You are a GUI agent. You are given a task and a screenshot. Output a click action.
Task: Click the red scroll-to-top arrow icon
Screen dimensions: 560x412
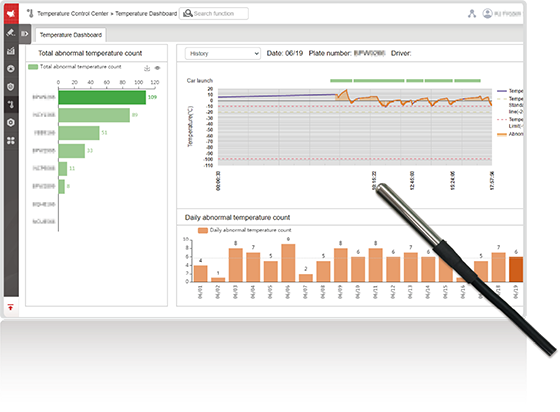11,307
